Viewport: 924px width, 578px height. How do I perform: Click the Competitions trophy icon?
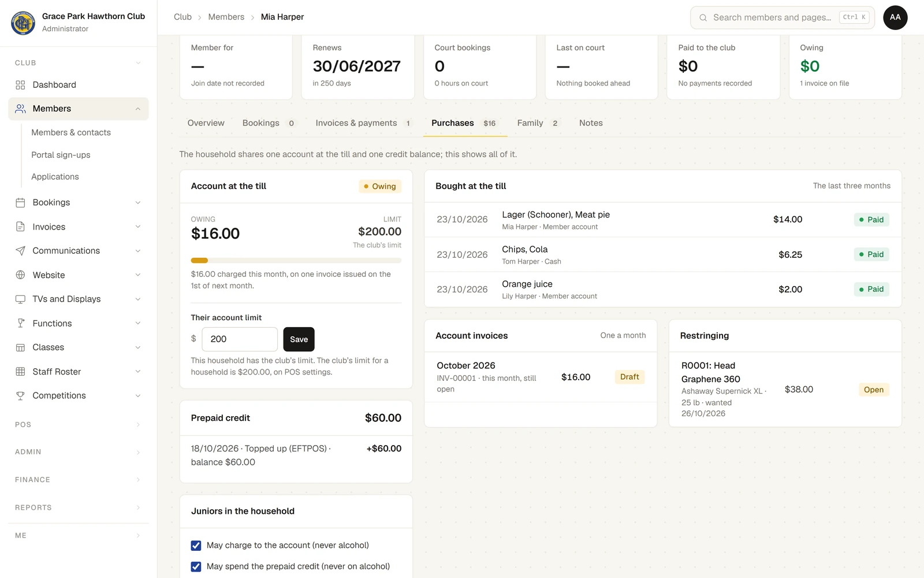20,396
